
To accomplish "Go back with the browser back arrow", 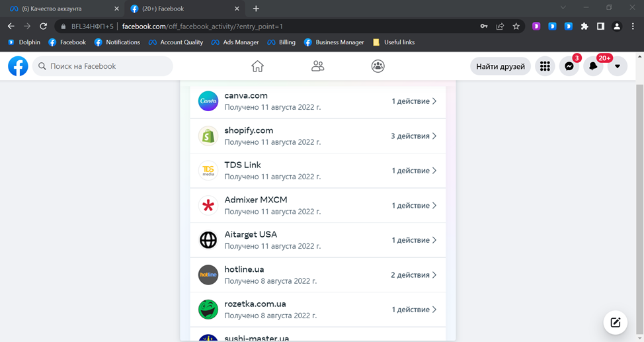I will coord(11,26).
